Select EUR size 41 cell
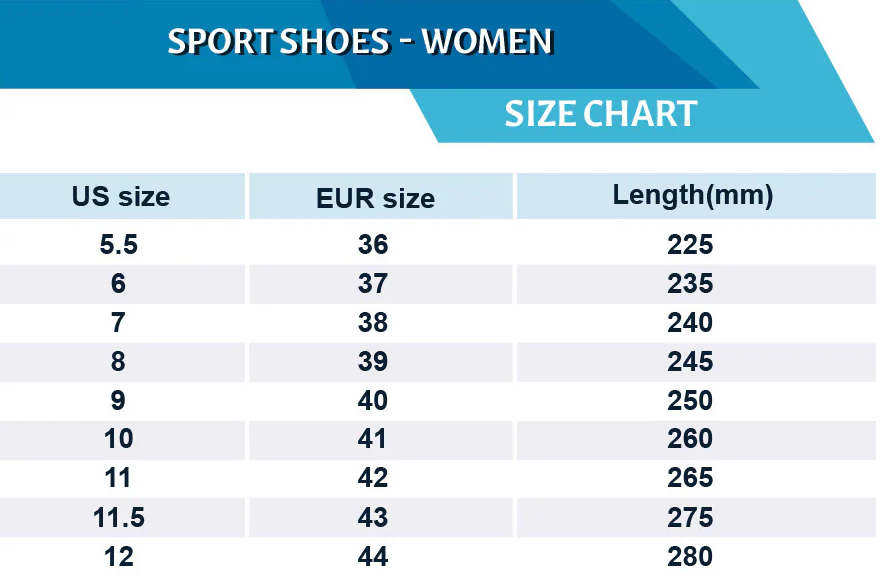Screen dimensions: 880x588 click(373, 439)
